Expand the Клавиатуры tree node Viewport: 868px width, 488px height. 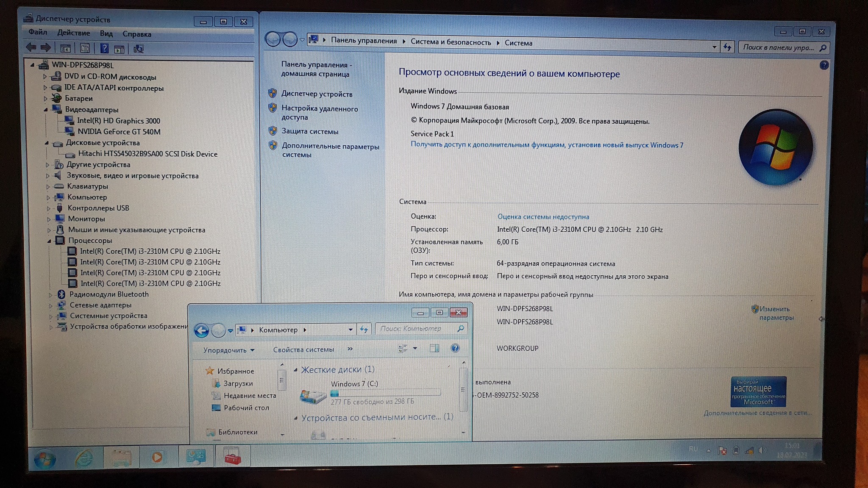48,187
